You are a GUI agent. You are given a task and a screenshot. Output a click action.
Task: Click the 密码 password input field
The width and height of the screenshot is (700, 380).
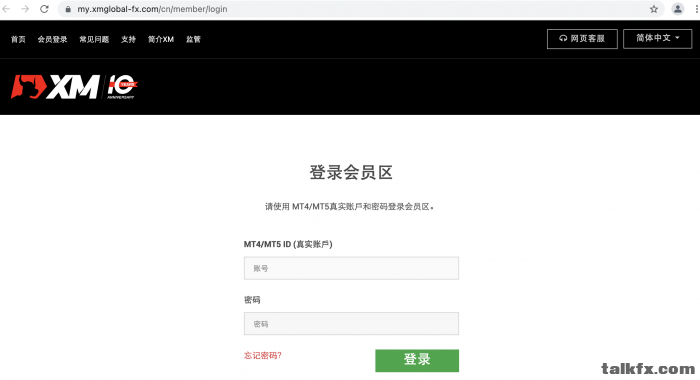pos(351,324)
